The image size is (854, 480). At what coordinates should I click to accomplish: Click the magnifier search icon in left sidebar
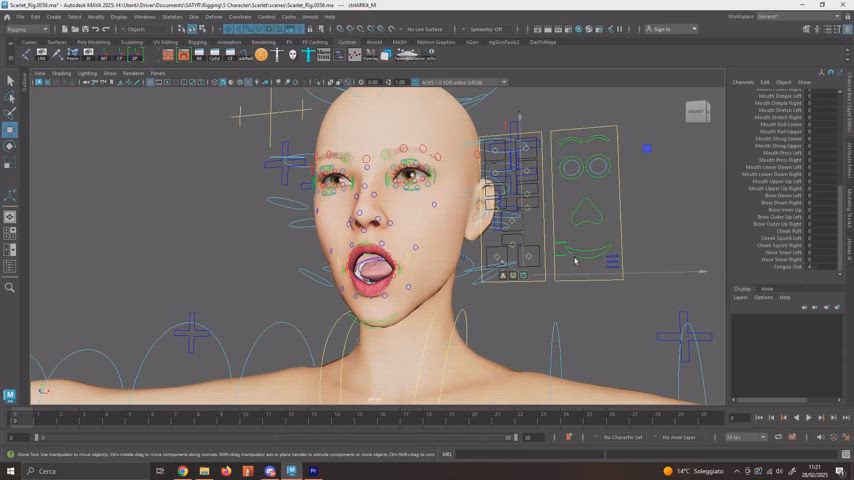tap(10, 288)
